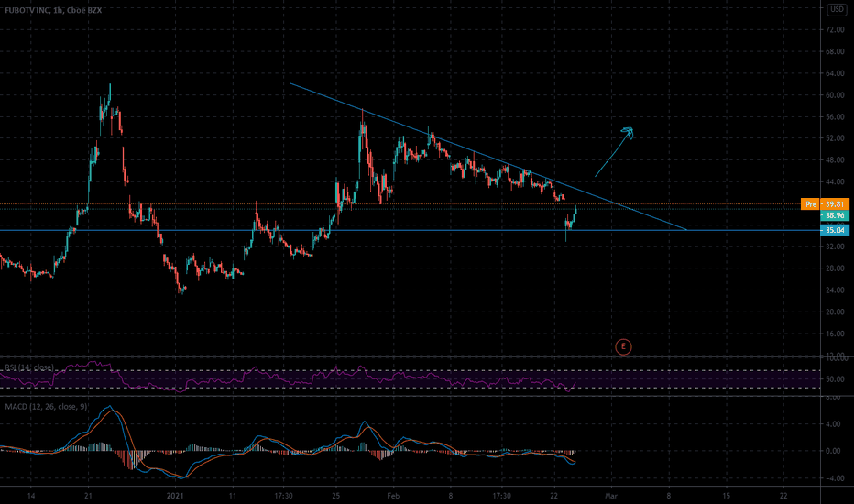Click the horizontal line price label 35.04
Screen dimensions: 854x504
(x=834, y=231)
